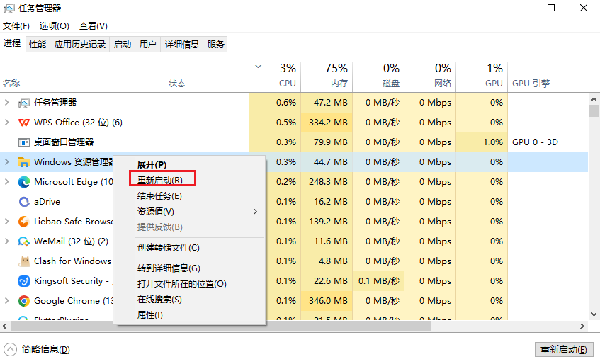The width and height of the screenshot is (600, 364).
Task: Switch to the 性能 tab
Action: click(38, 45)
